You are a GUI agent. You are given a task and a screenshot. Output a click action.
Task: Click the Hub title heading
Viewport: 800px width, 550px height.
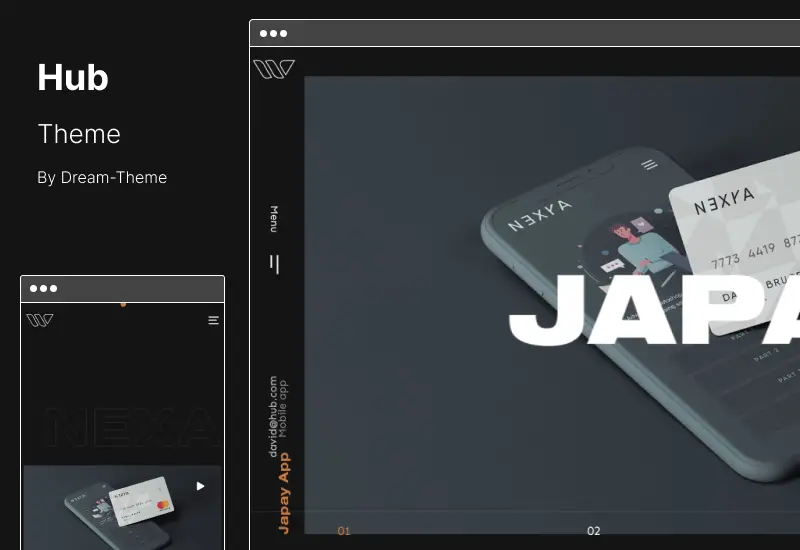click(x=72, y=78)
